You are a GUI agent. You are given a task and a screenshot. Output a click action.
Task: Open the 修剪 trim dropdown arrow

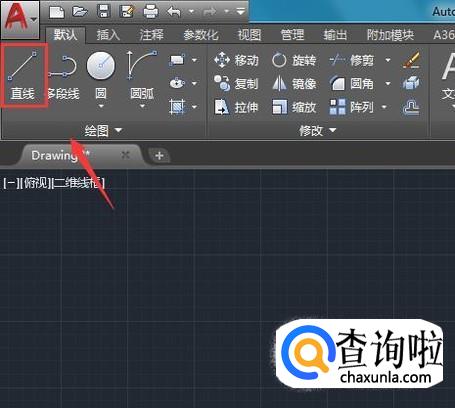tap(388, 60)
